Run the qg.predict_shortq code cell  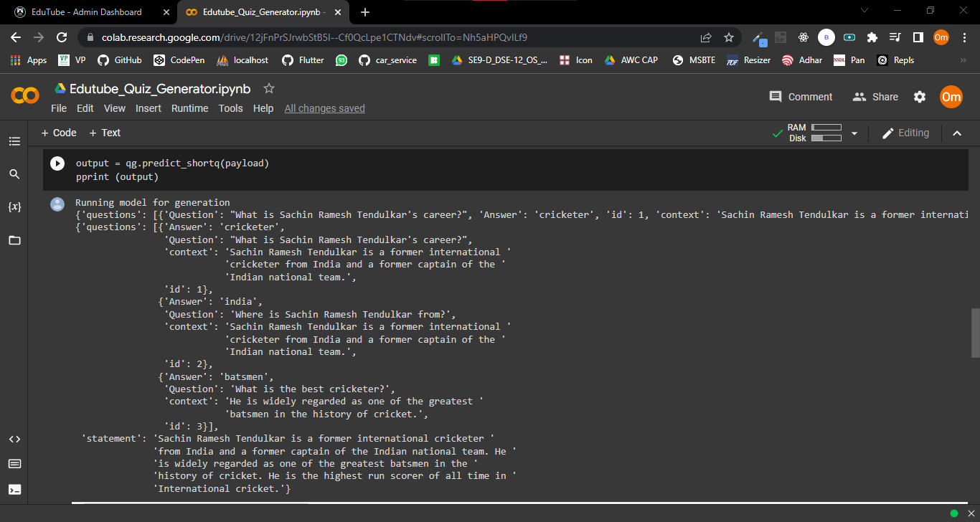tap(57, 163)
